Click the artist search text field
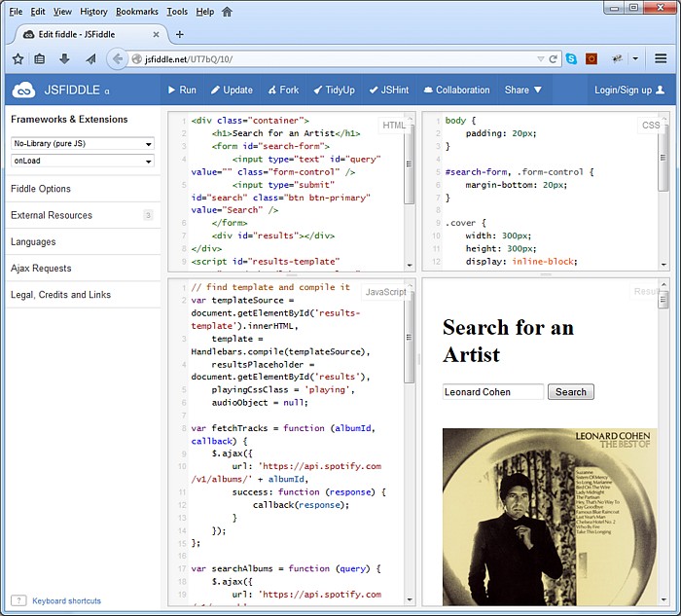This screenshot has width=681, height=616. pos(492,392)
